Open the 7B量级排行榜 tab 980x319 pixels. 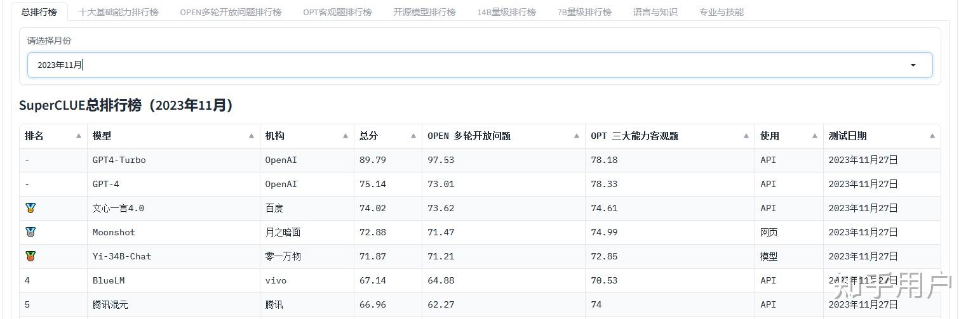(x=584, y=11)
